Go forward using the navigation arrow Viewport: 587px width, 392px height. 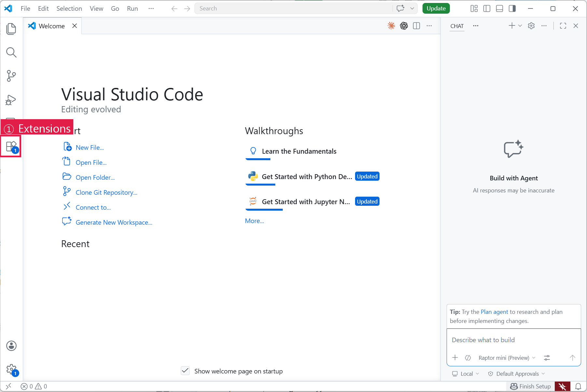click(x=187, y=8)
